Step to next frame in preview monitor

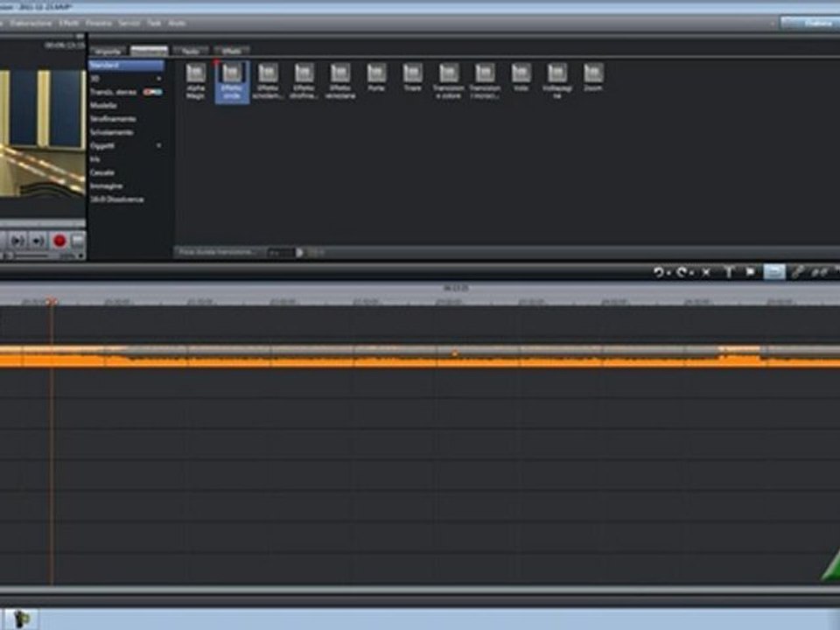(x=17, y=241)
